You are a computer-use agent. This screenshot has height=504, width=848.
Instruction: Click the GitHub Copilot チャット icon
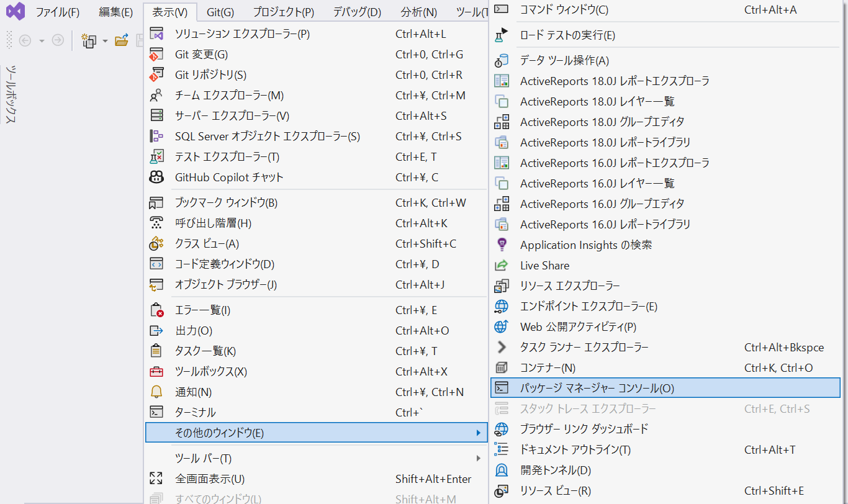pyautogui.click(x=156, y=178)
